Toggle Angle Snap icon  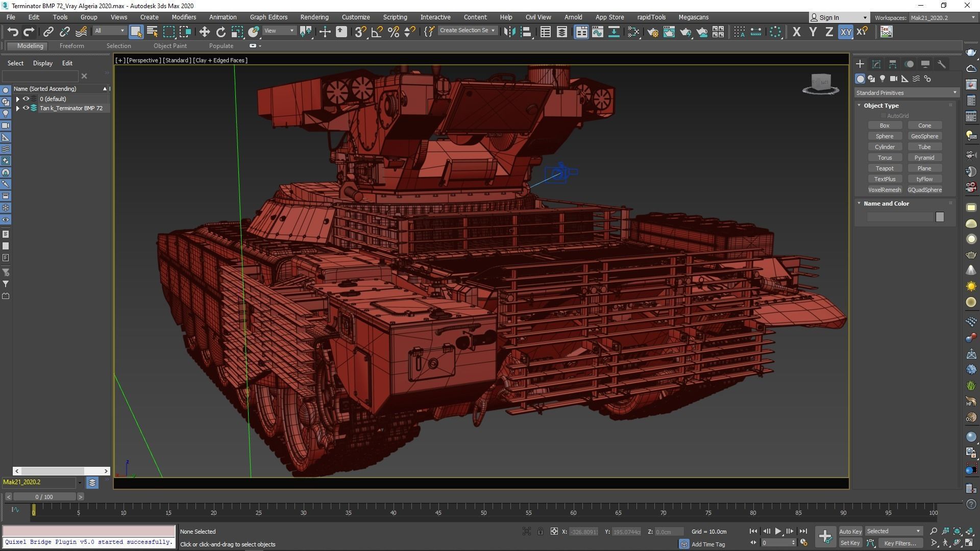[377, 32]
